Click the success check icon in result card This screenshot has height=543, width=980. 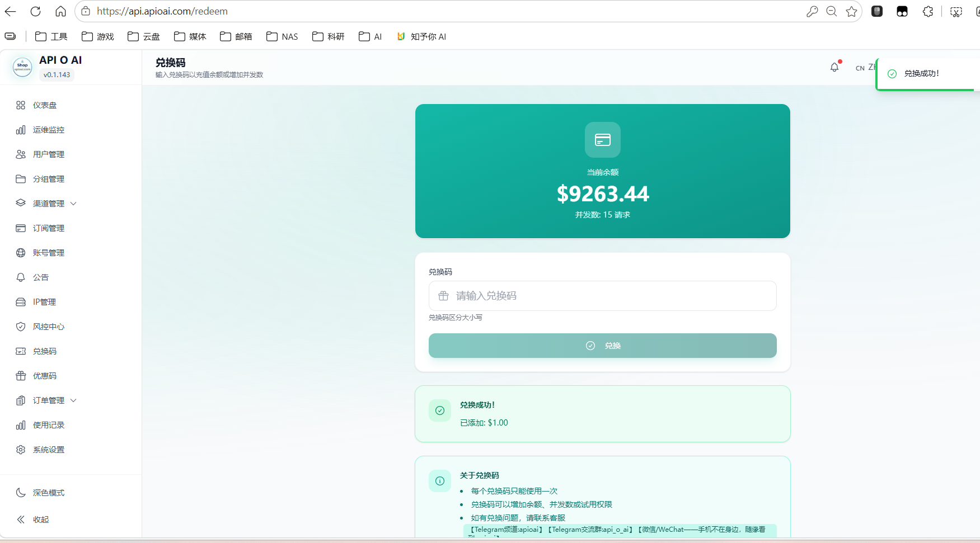[440, 410]
